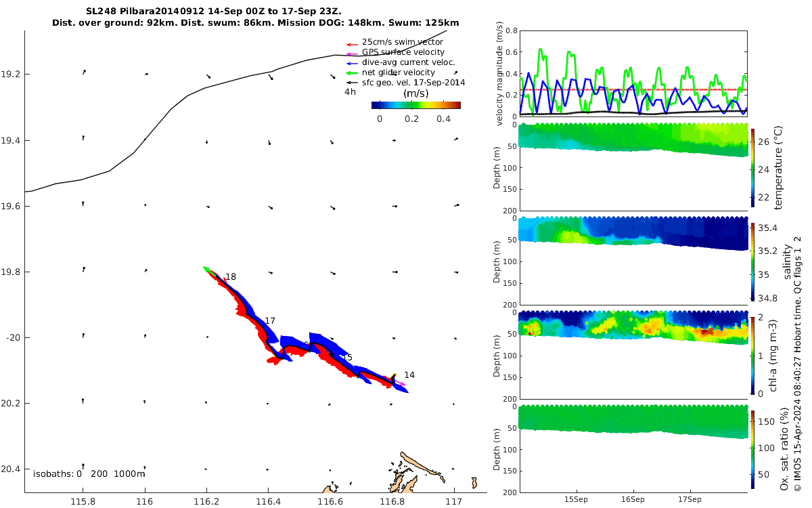Click the 20.2 latitude tick label
812x508 pixels.
point(9,403)
